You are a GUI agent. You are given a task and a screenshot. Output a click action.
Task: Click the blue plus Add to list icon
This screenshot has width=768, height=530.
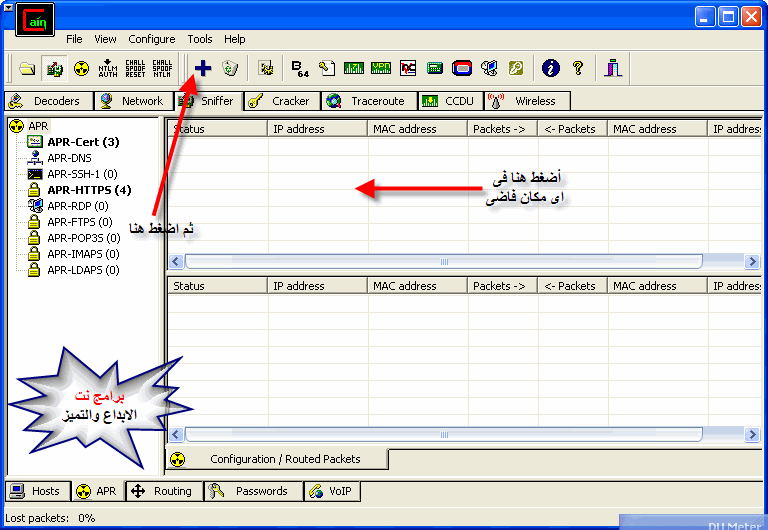point(203,68)
